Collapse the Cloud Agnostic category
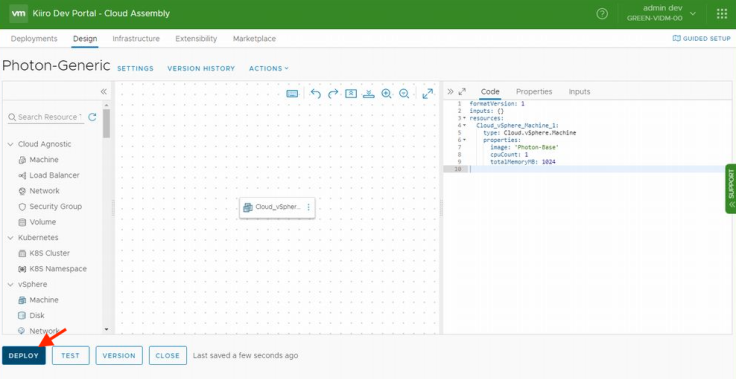 point(10,144)
